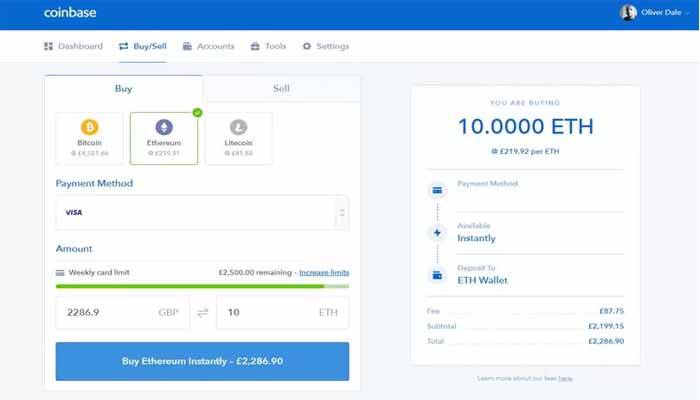The image size is (700, 400).
Task: Click the weekly card limit icon
Action: click(x=60, y=272)
